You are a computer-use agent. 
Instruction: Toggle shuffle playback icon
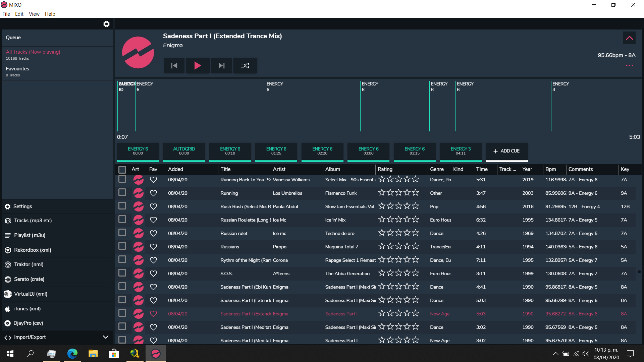[245, 66]
